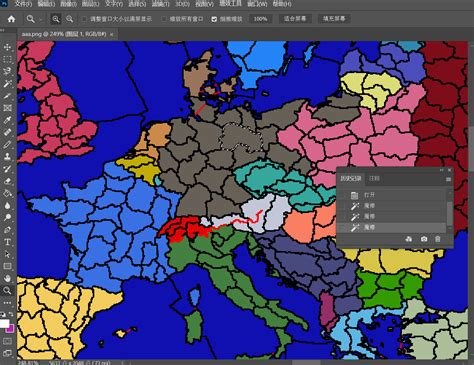Select the Magic Wand tool in the toolbar

(x=7, y=84)
